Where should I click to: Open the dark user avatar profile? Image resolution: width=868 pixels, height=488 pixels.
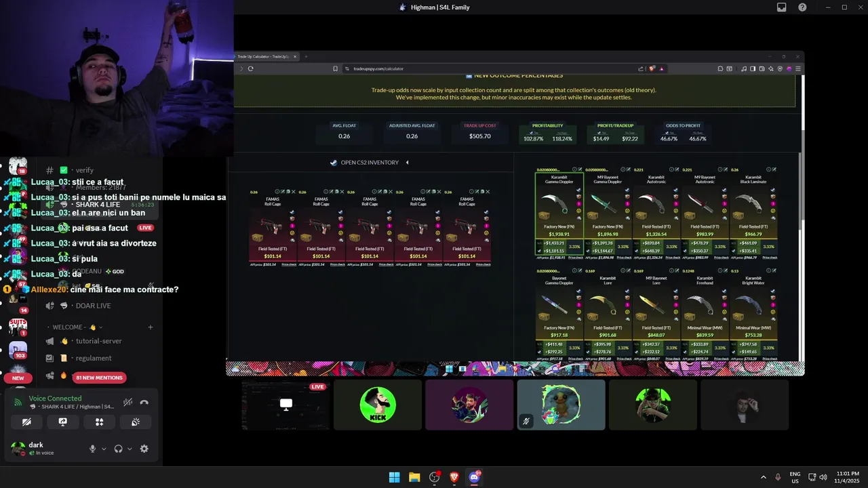tap(18, 448)
